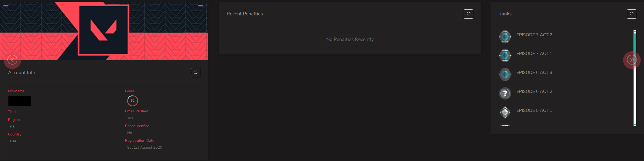This screenshot has height=161, width=644.
Task: Click the level 62 progress ring
Action: (x=133, y=101)
